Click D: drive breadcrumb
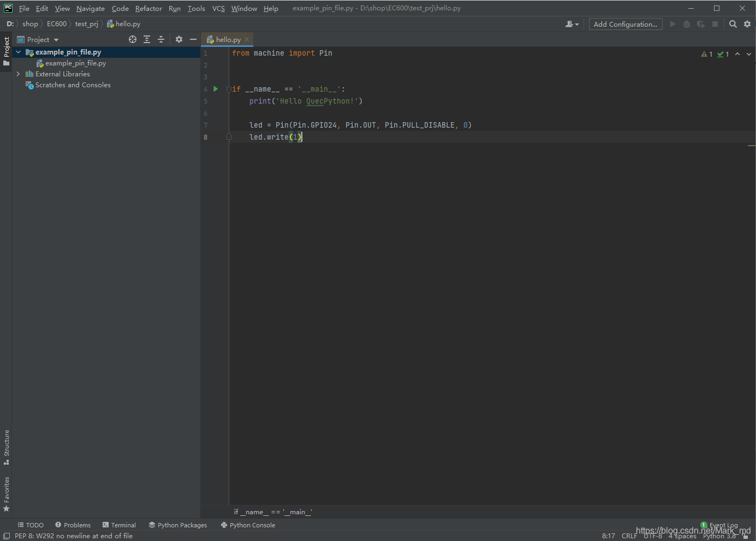756x541 pixels. 10,24
